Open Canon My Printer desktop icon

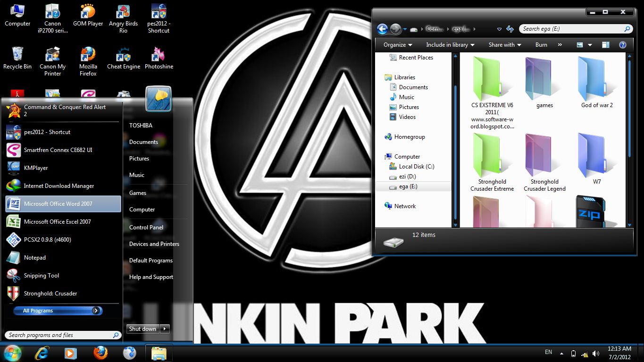coord(53,61)
